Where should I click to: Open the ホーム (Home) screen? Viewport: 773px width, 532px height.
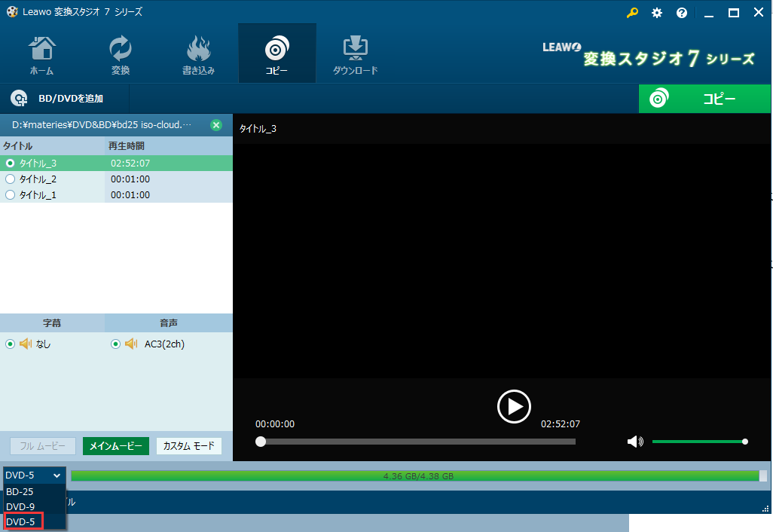[x=41, y=53]
